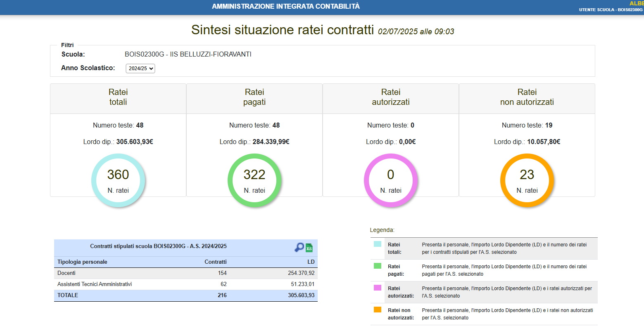644x331 pixels.
Task: Click the Ratei autorizzati card header
Action: tap(391, 97)
